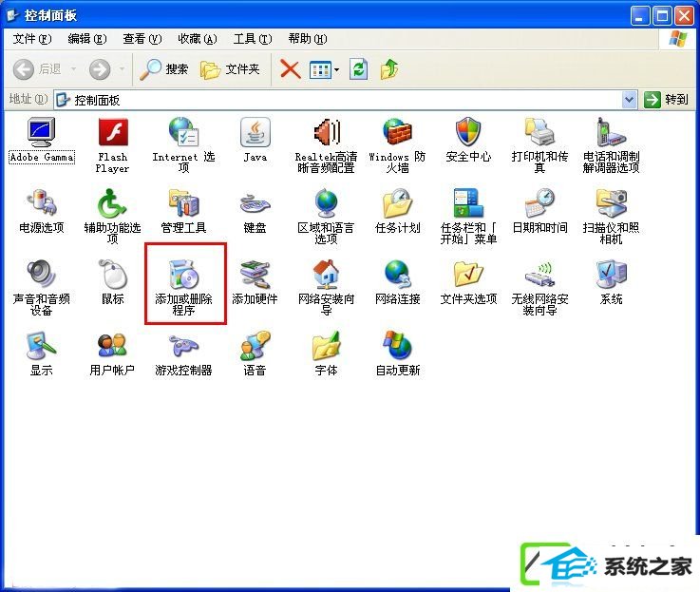
Task: Open 扫描仪和照相机 icon
Action: (611, 202)
